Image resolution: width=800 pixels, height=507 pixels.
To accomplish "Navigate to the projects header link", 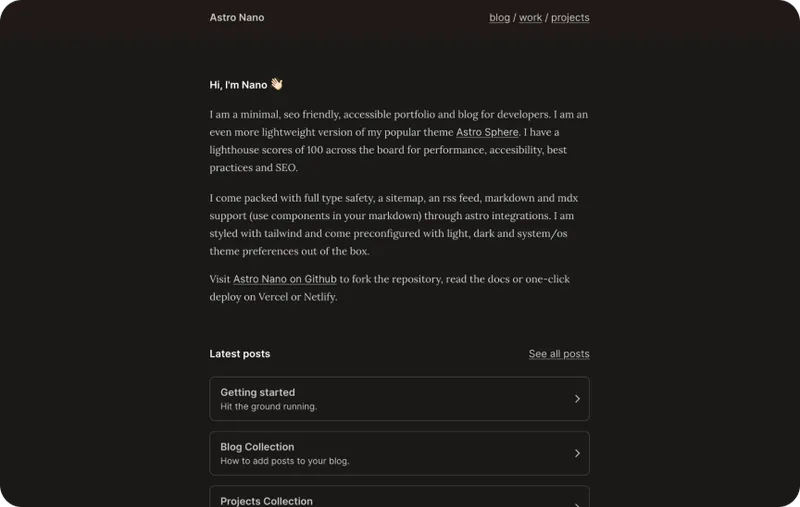I will coord(570,17).
